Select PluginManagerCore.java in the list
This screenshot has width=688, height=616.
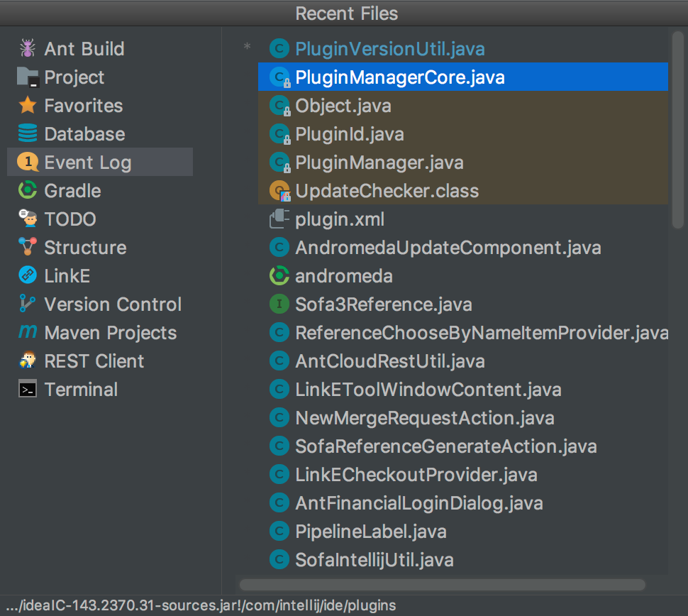pos(463,77)
